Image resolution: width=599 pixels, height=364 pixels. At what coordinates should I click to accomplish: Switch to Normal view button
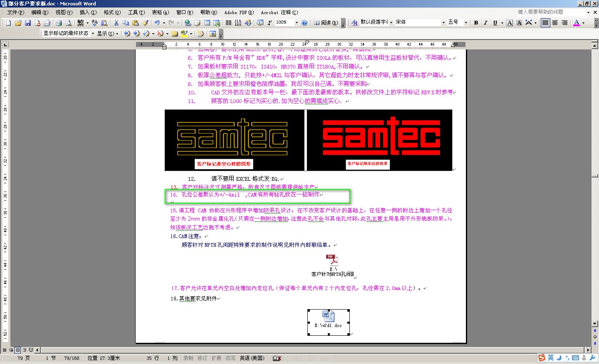click(x=5, y=350)
